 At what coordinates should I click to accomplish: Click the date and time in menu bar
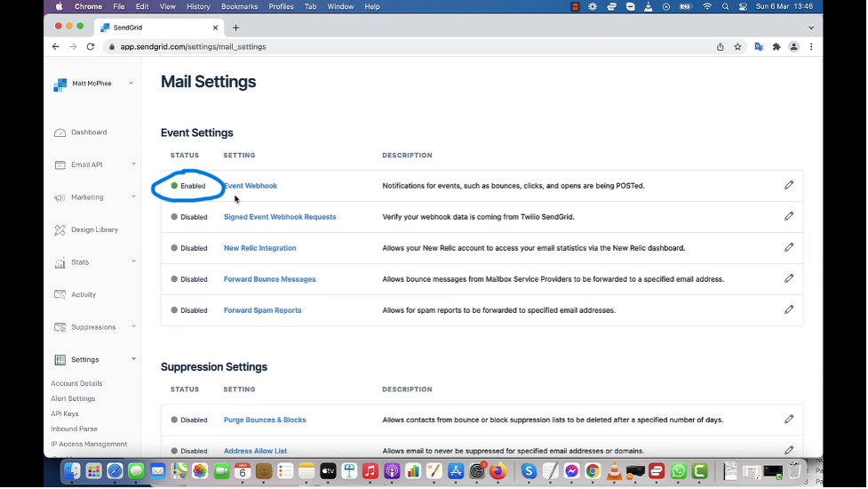point(784,6)
